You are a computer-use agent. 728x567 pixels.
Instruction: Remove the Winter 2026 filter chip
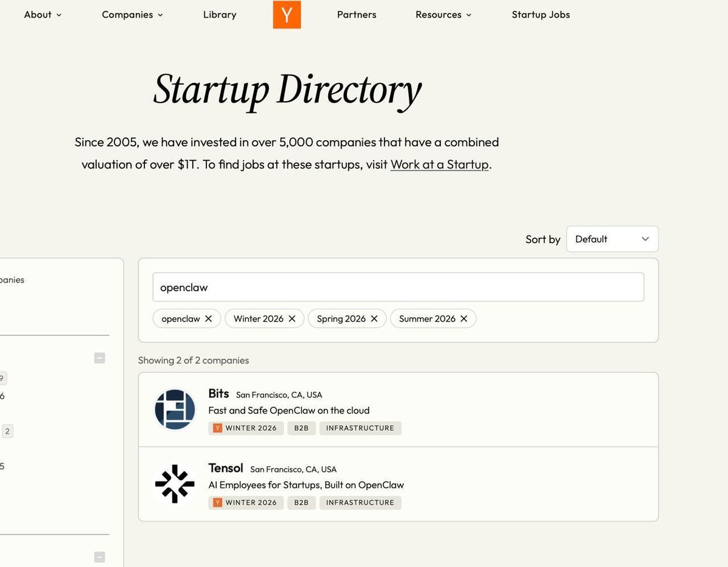(292, 318)
